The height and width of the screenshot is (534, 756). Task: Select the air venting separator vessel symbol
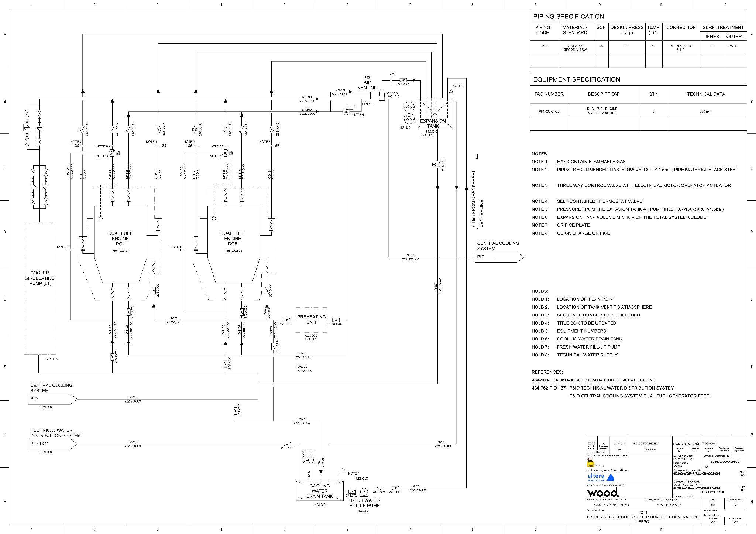(x=382, y=96)
